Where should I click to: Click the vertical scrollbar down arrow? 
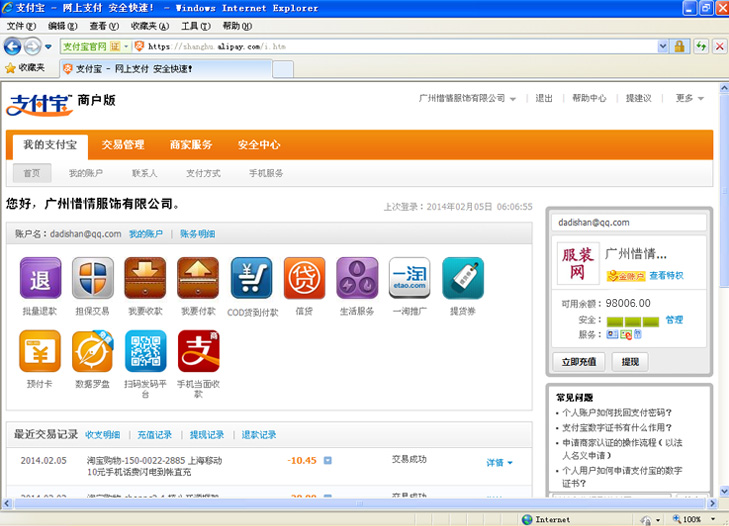click(x=724, y=491)
